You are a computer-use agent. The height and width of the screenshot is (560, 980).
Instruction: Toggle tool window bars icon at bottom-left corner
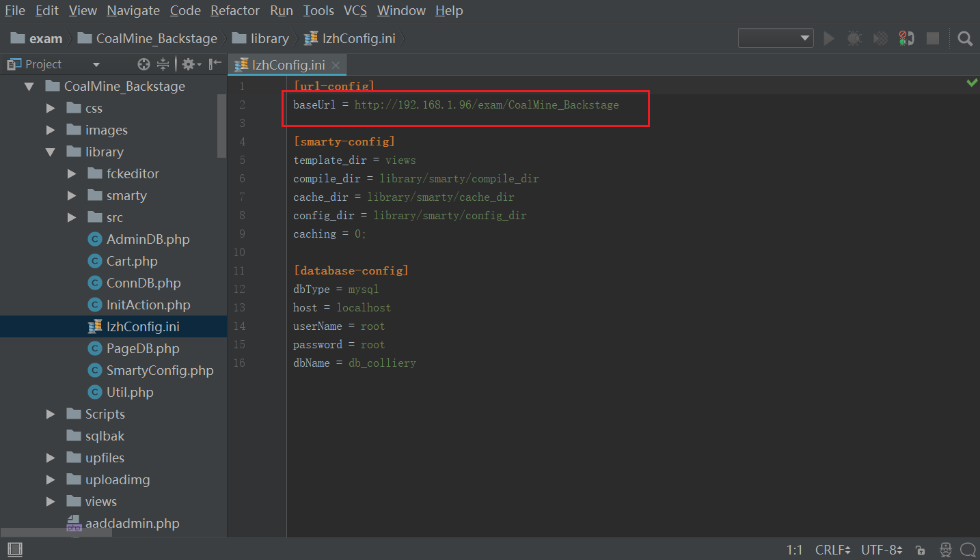pos(15,549)
